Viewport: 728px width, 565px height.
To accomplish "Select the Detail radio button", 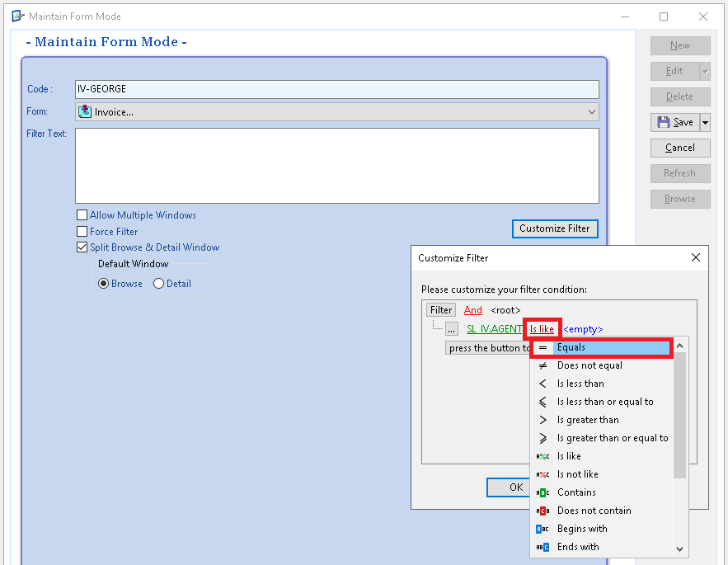I will point(159,284).
